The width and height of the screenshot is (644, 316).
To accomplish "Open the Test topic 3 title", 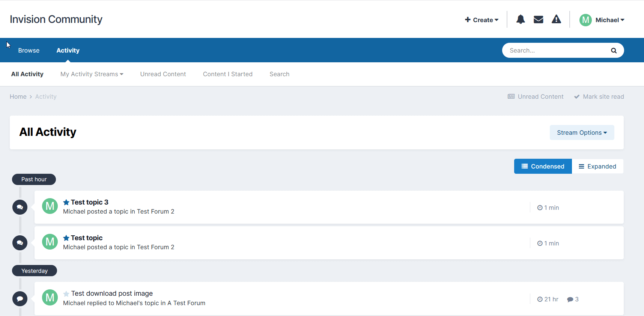I will click(x=90, y=202).
